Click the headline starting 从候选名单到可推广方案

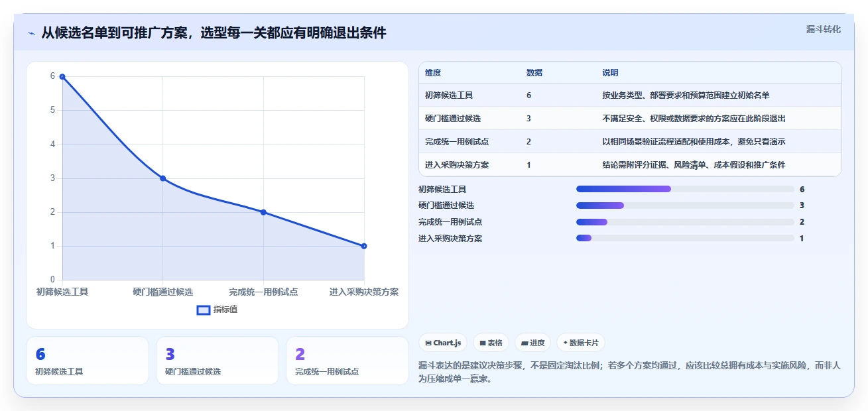coord(214,32)
